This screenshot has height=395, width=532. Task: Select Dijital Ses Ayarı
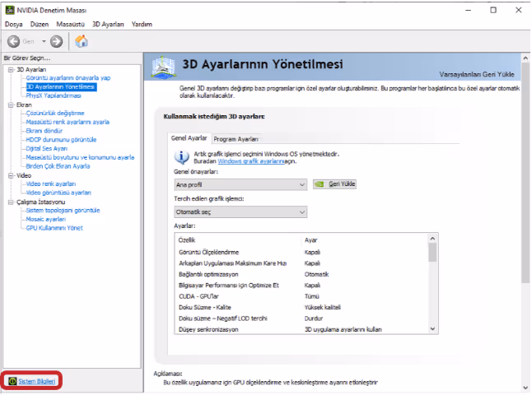[47, 148]
